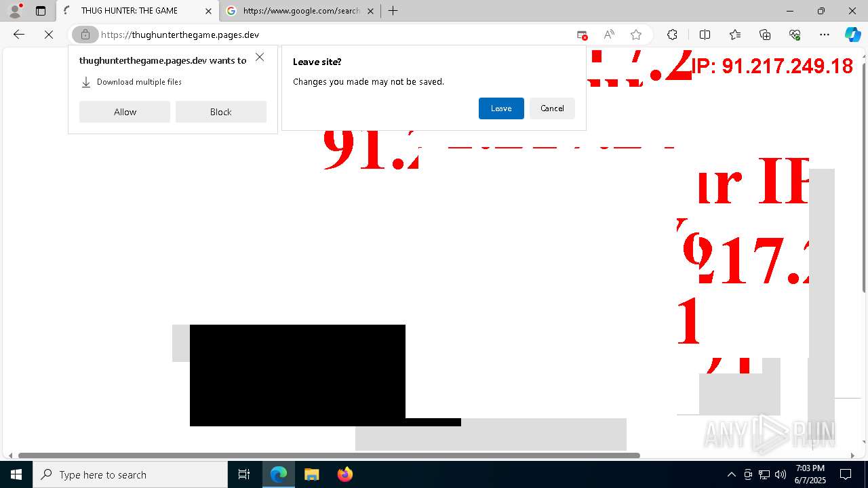Open Collections icon
The width and height of the screenshot is (868, 488).
[765, 35]
